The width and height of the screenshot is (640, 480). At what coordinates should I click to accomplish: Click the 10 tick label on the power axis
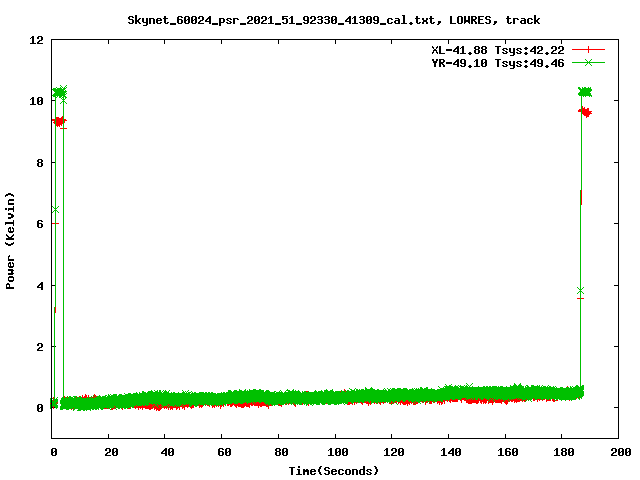[x=36, y=101]
